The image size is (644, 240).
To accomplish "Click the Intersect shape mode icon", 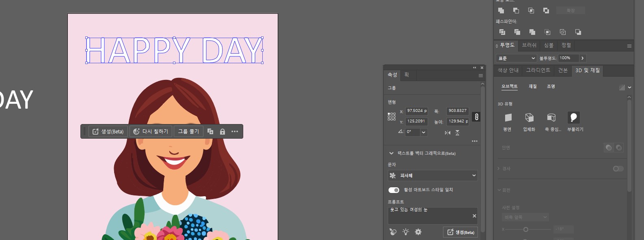I will (531, 11).
